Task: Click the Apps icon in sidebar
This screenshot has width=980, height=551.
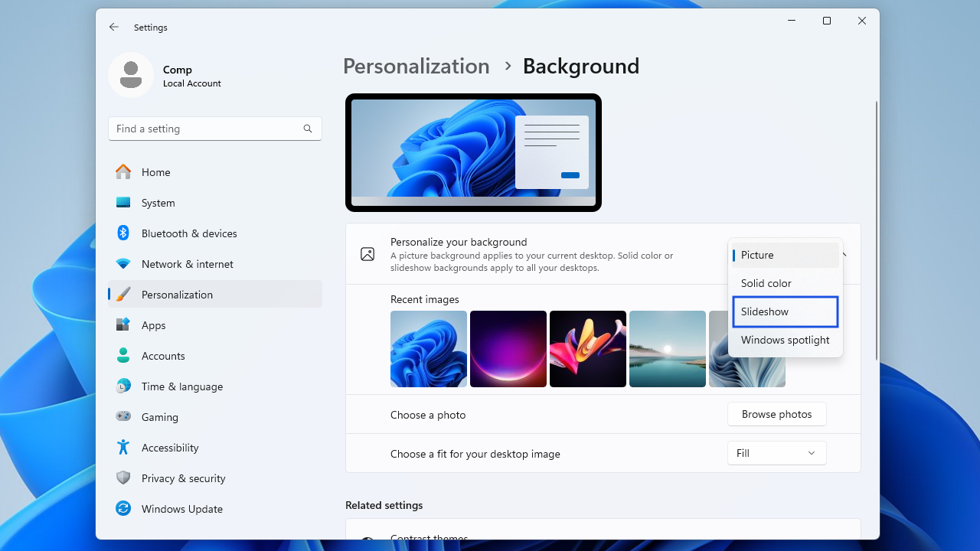Action: point(123,325)
